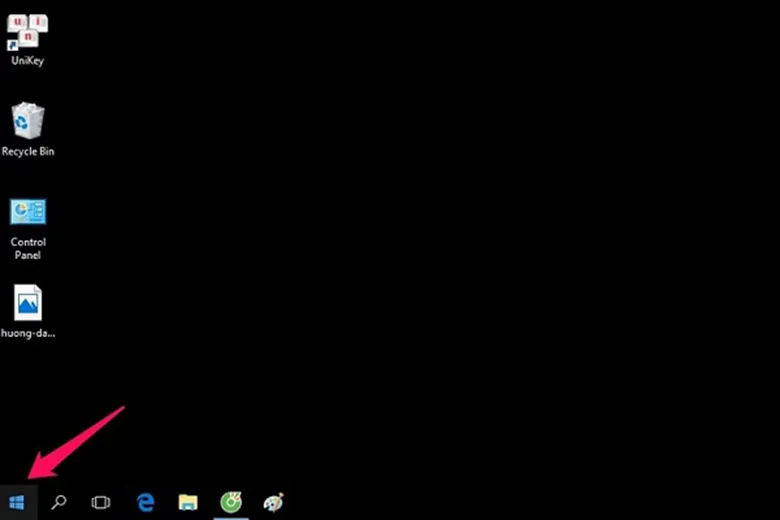This screenshot has height=520, width=780.
Task: Switch to the green Cốc Cốc browser
Action: [231, 502]
